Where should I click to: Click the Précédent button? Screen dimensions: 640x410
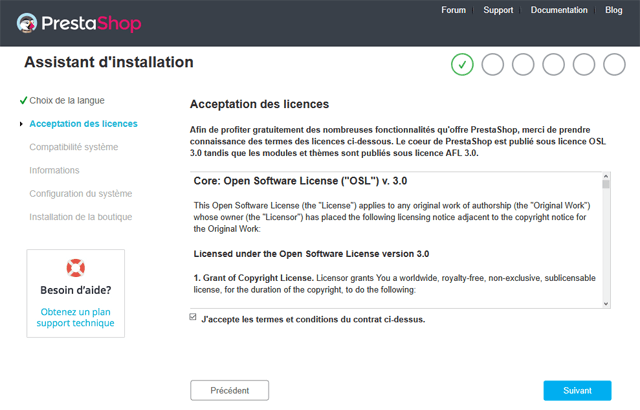229,390
